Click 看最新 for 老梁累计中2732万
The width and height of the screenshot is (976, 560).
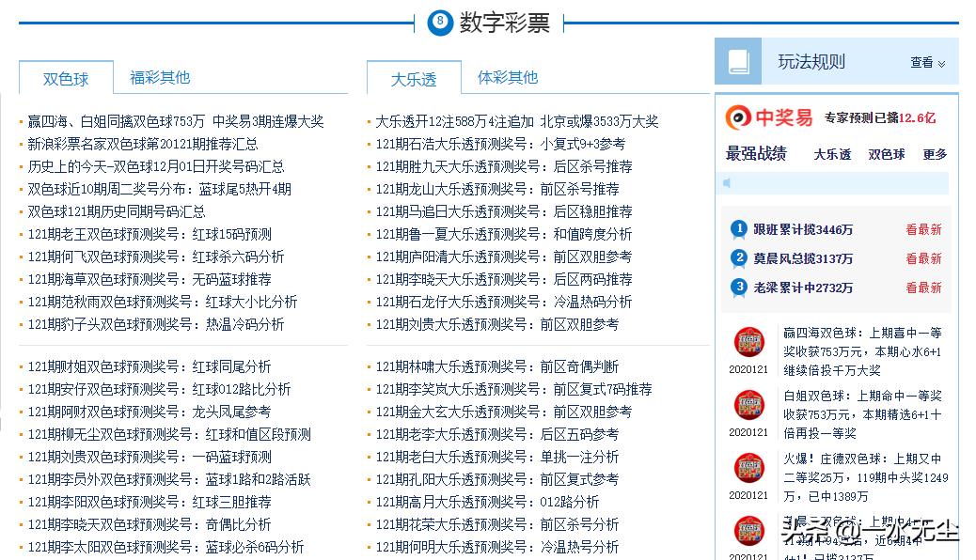(x=923, y=288)
